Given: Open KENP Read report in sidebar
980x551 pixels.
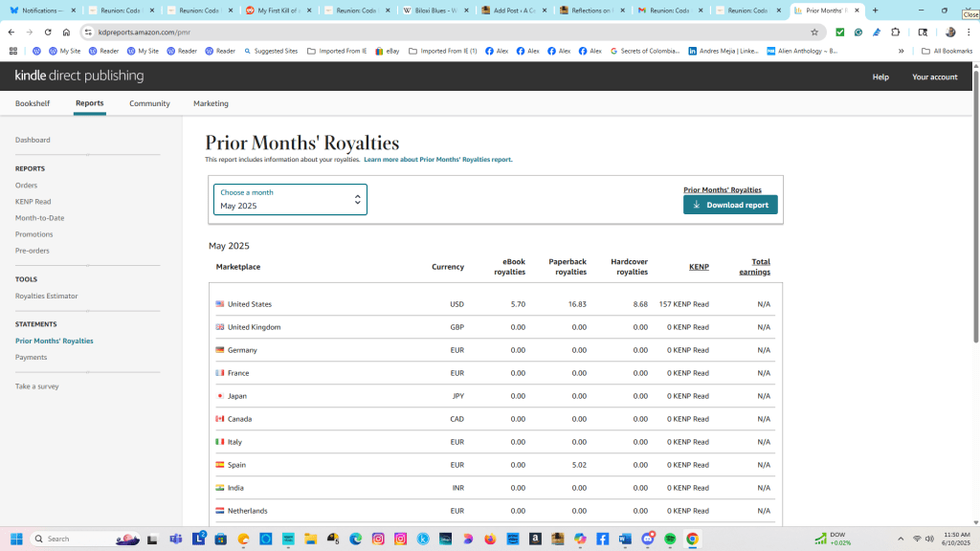Looking at the screenshot, I should click(33, 202).
